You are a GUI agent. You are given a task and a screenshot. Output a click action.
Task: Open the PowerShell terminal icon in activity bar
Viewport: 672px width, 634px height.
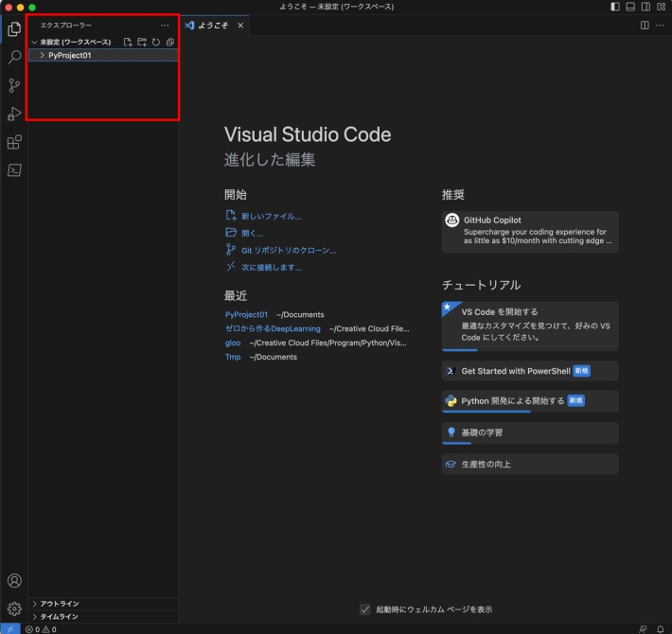(x=14, y=170)
